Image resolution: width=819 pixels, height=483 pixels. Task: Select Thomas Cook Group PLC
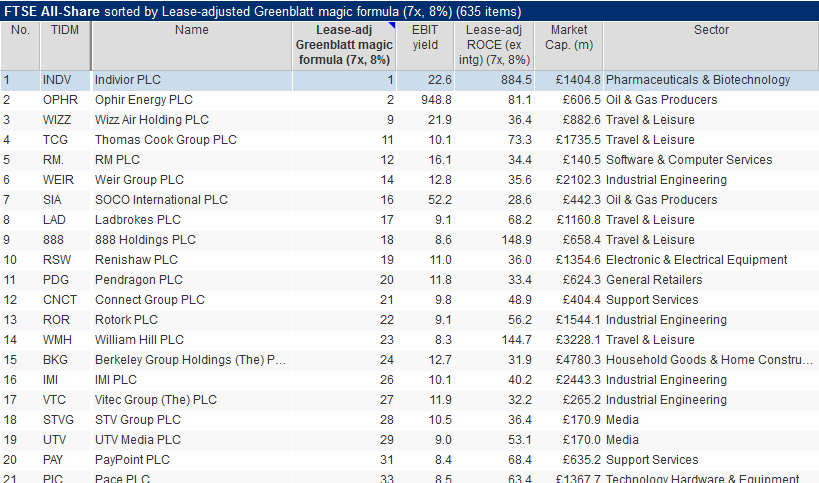pos(166,140)
